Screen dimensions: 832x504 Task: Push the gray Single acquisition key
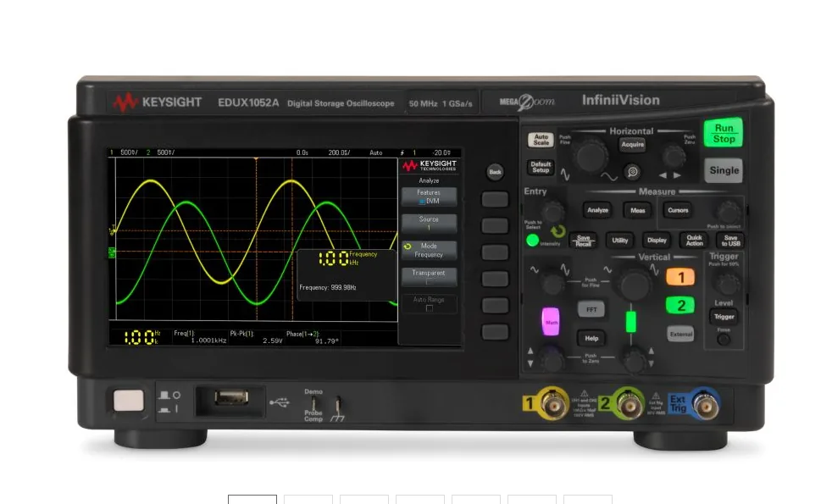click(724, 170)
